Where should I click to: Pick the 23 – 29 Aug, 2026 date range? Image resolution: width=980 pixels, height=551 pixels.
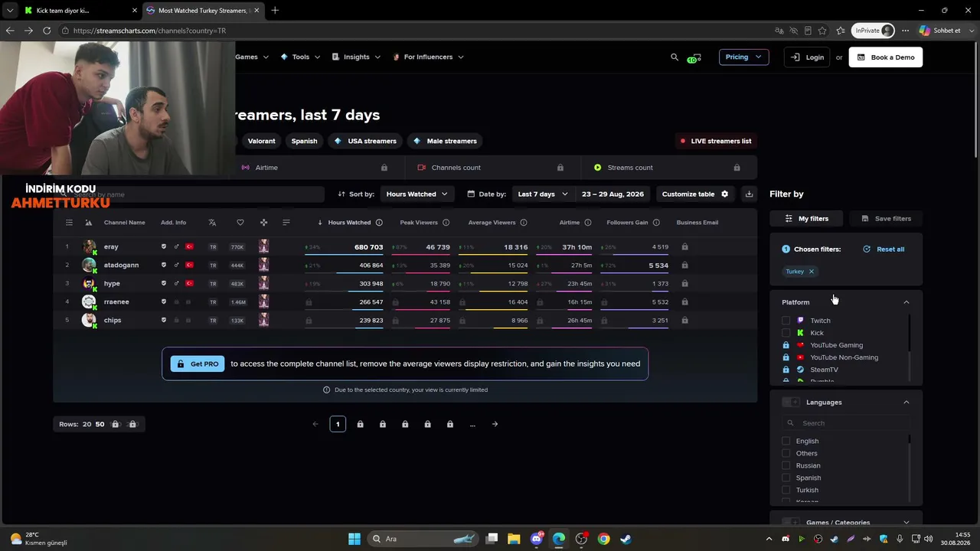(612, 194)
